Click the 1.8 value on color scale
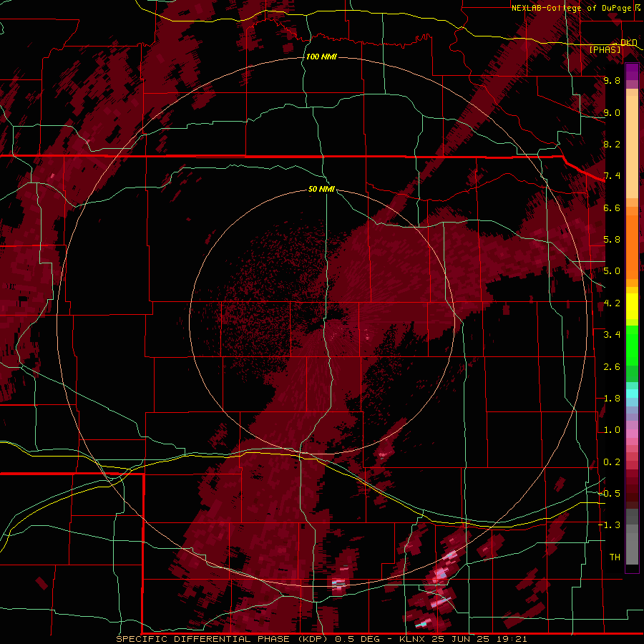Screen dimensions: 644x644 (612, 399)
